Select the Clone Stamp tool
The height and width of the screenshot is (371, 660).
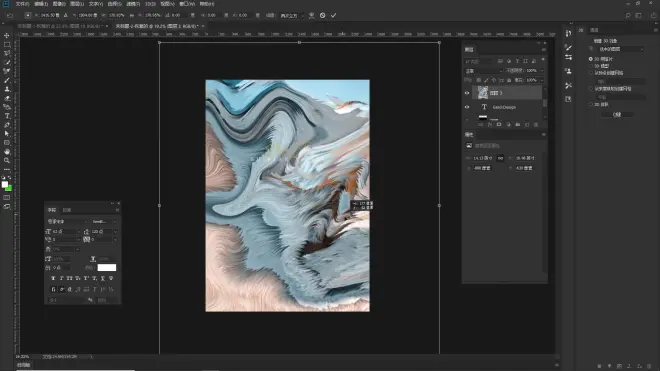tap(7, 89)
